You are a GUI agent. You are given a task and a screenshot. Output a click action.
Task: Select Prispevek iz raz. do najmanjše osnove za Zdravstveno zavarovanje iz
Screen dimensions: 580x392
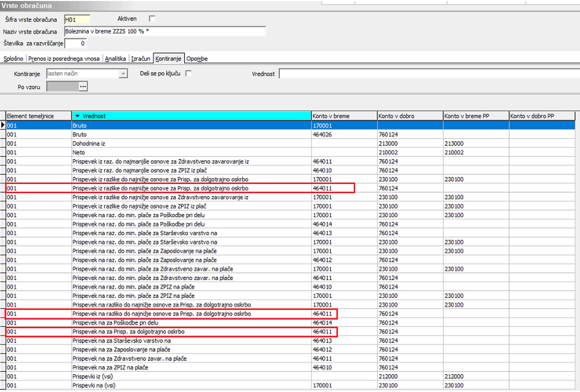[291, 162]
